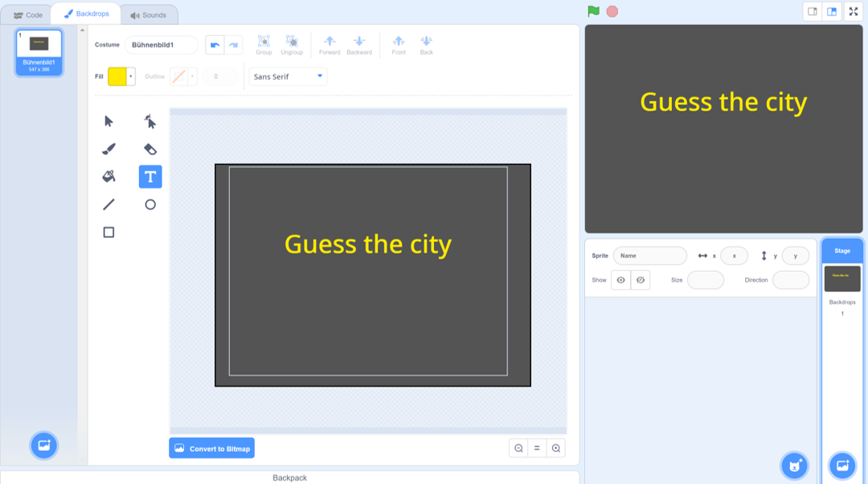The image size is (868, 484).
Task: Enter full screen stage mode
Action: [x=854, y=11]
